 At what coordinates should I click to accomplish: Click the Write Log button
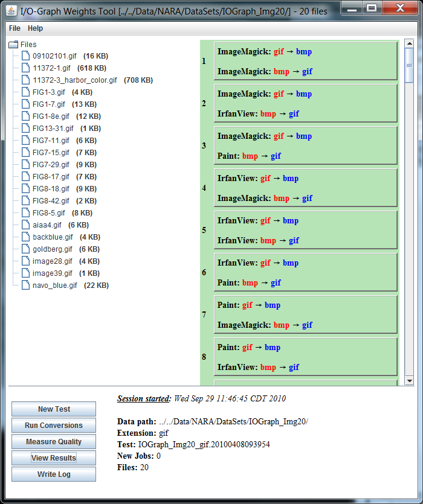54,474
